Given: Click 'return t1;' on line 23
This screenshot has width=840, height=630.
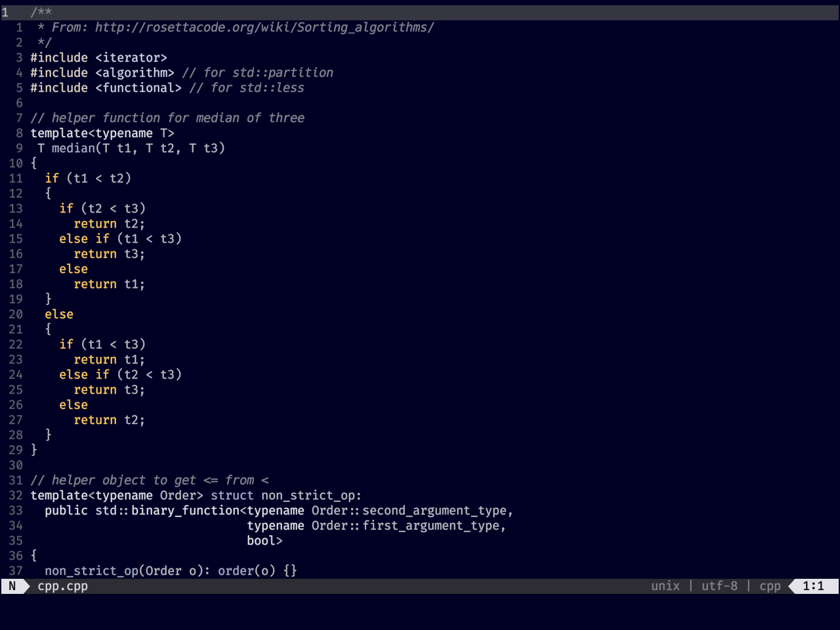Looking at the screenshot, I should coord(110,360).
